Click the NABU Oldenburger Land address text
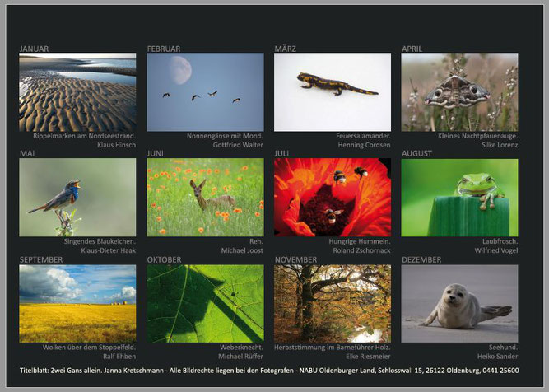Image resolution: width=549 pixels, height=392 pixels. click(x=409, y=371)
